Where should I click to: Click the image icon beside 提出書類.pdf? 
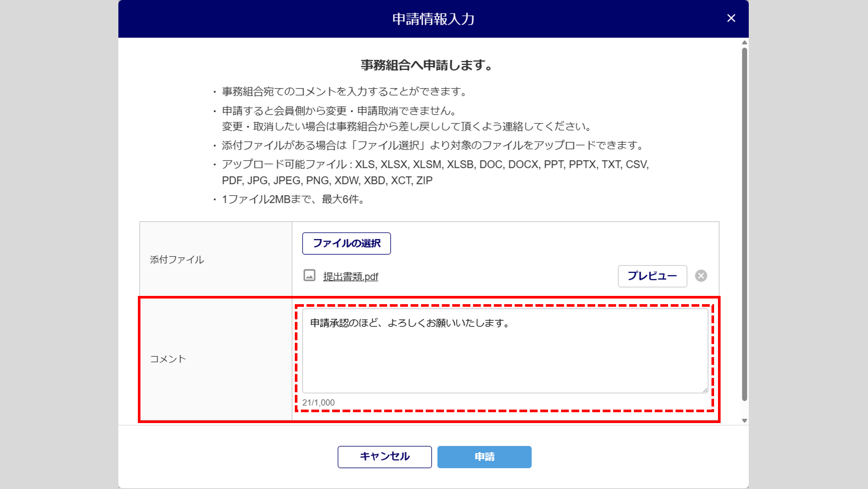tap(309, 276)
